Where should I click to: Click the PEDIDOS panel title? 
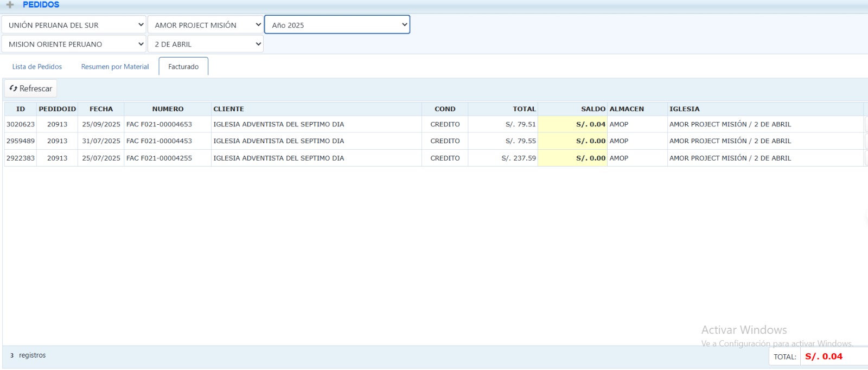click(41, 5)
